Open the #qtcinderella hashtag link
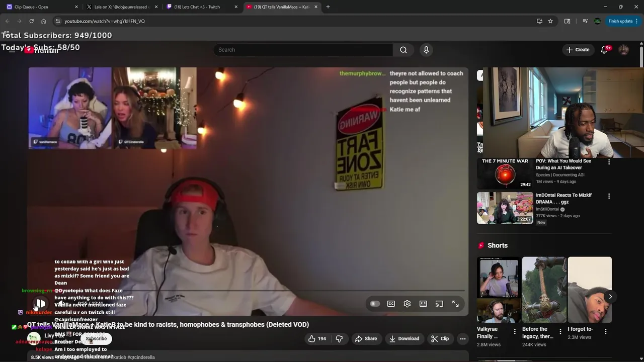 coord(141,357)
